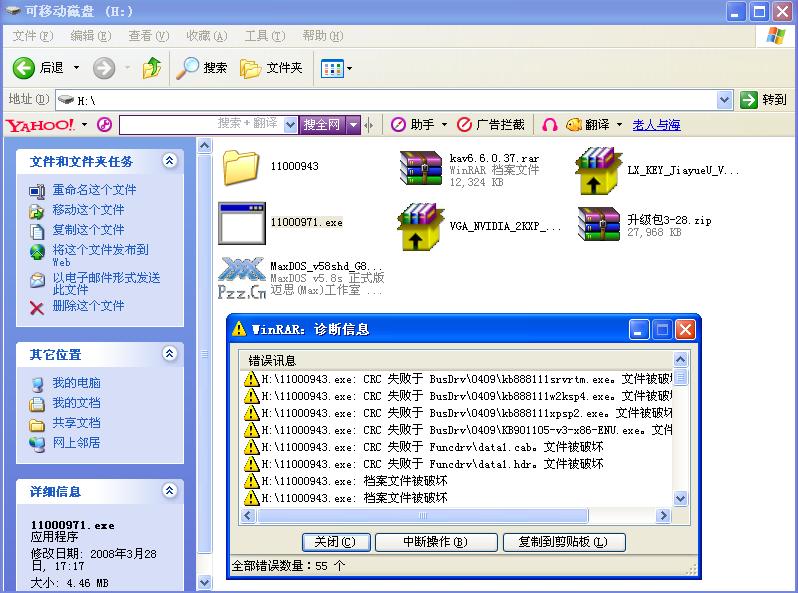Click 删除这个文件 task

88,305
